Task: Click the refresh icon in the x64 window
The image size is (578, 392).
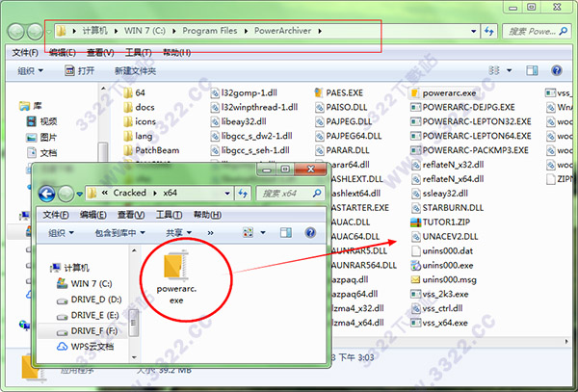Action: click(x=243, y=193)
